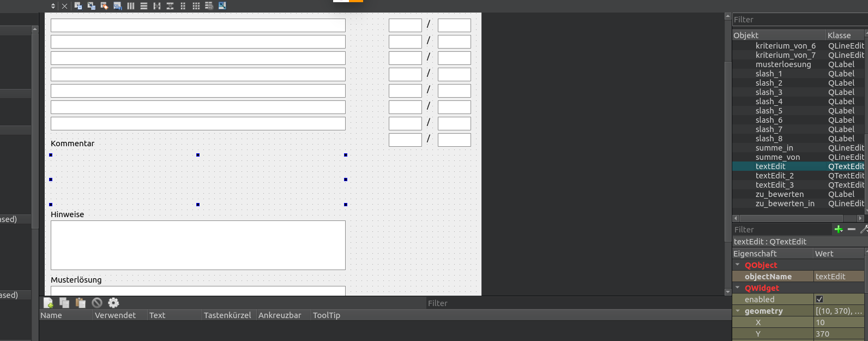Click the Object Inspector filter field
The image size is (868, 341).
(800, 20)
